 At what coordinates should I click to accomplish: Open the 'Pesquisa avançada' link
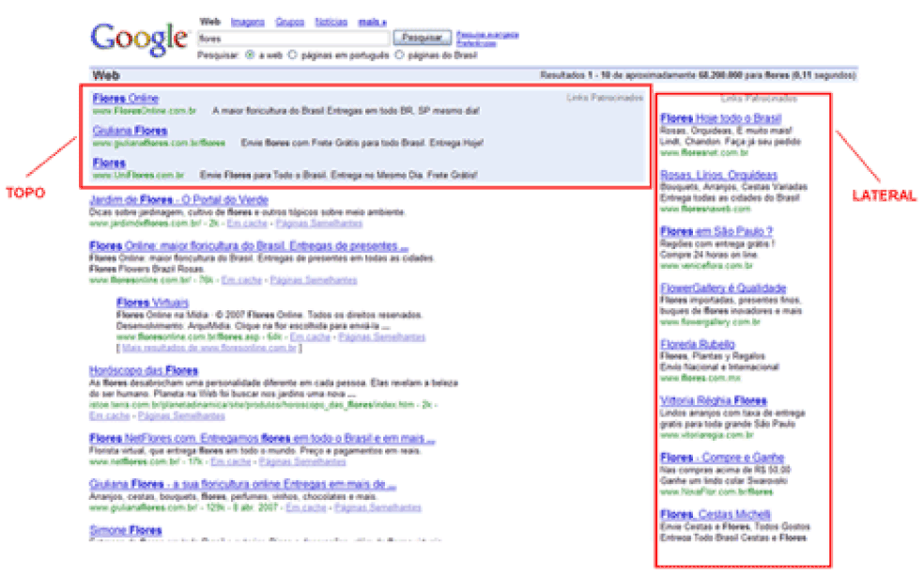(487, 35)
